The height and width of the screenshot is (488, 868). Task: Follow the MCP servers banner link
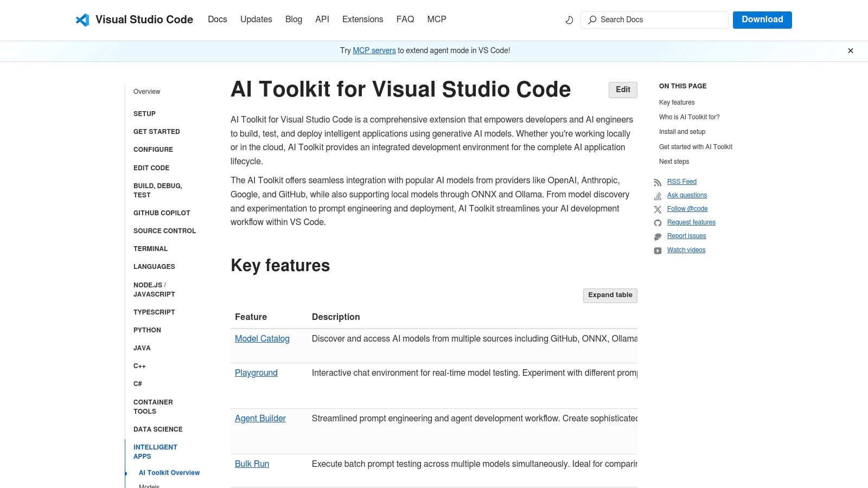374,50
